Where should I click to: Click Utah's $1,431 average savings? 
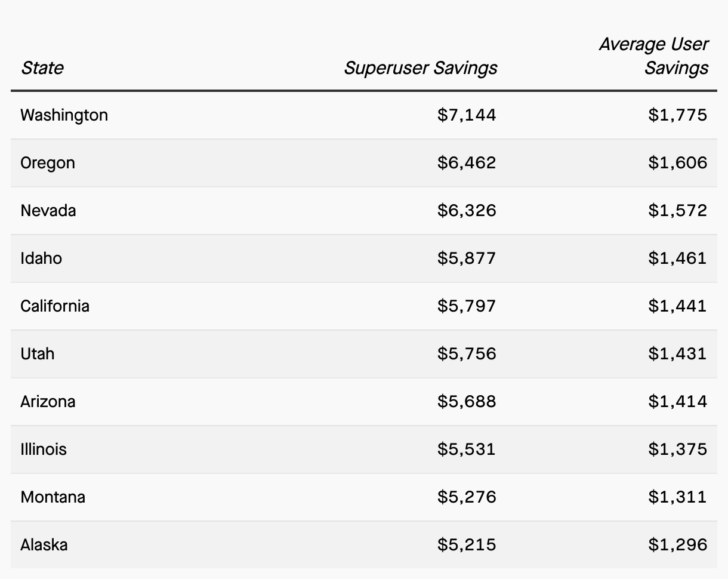point(677,354)
